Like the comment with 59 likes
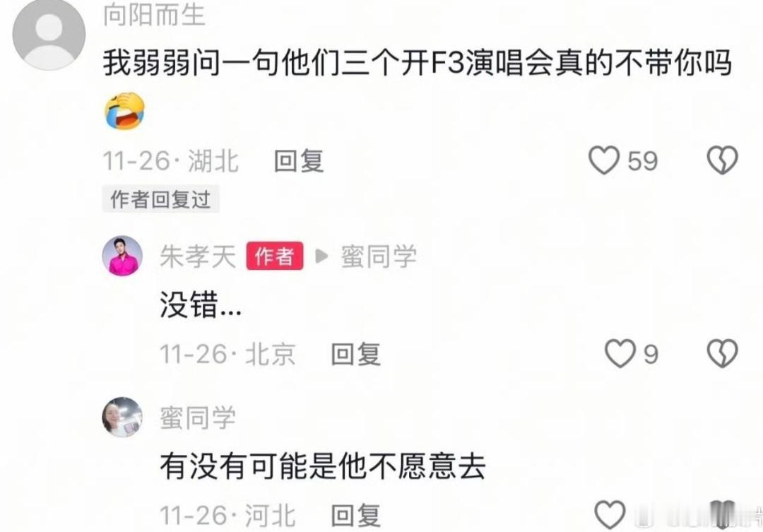Image resolution: width=763 pixels, height=532 pixels. tap(604, 160)
